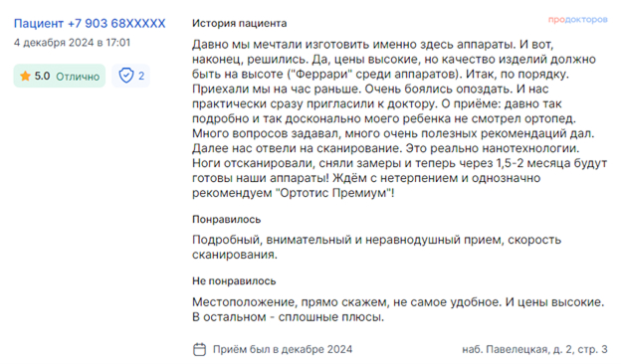
Task: Open the ПроДокторов logo at top right
Action: click(577, 19)
